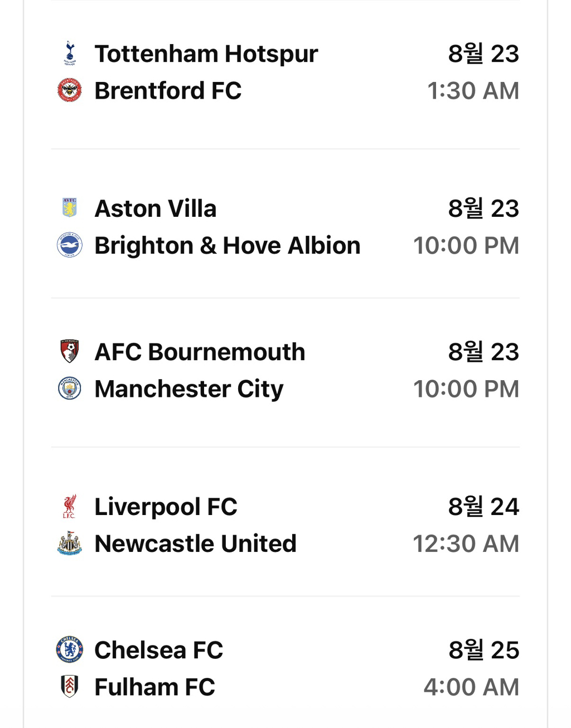
Task: Tap the Fulham FC shield crest
Action: (70, 687)
